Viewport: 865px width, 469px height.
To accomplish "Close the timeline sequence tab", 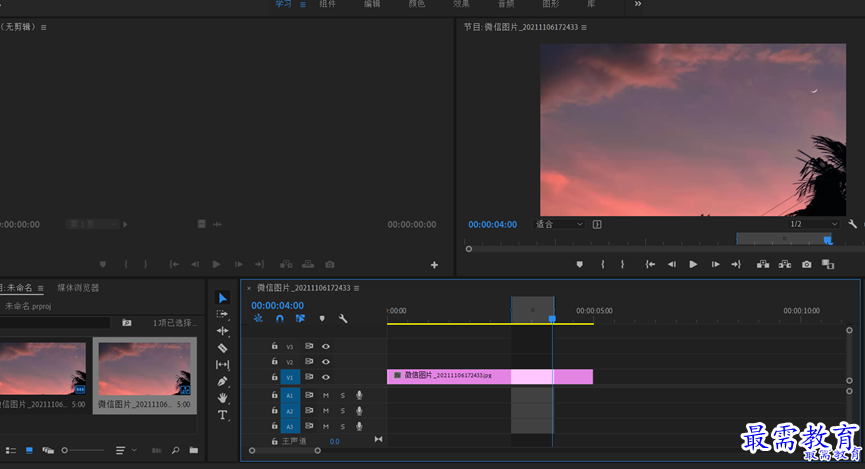I will coord(249,288).
